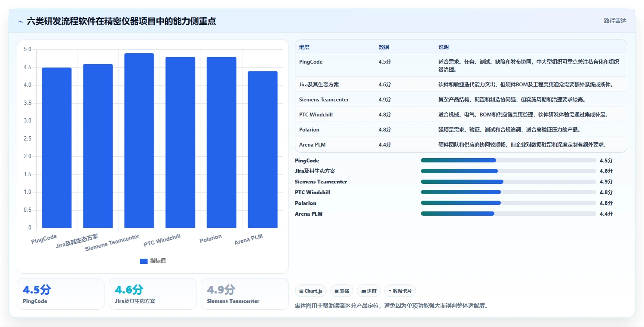644x327 pixels.
Task: Click the 4.4分 table cell
Action: click(x=385, y=145)
